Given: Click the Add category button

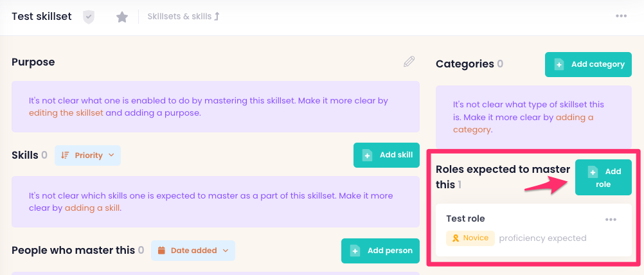Looking at the screenshot, I should tap(588, 64).
